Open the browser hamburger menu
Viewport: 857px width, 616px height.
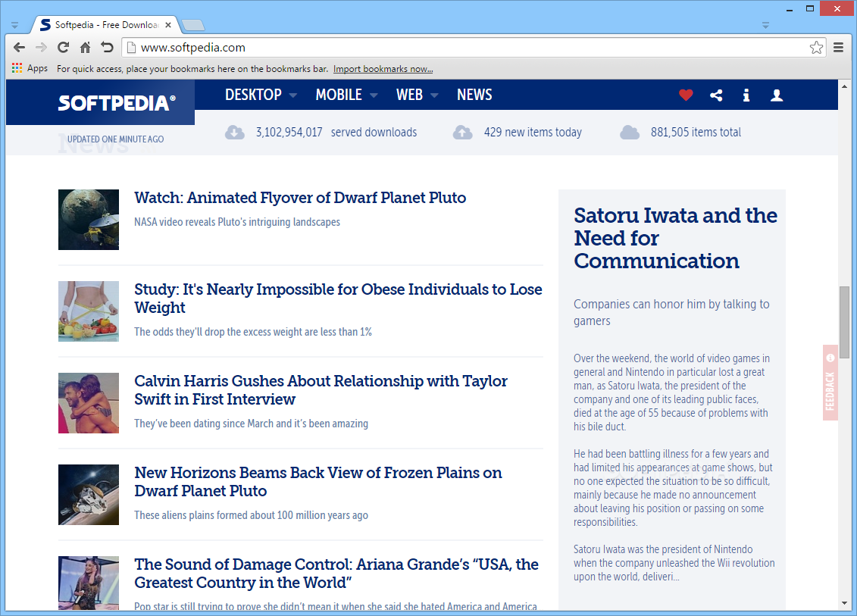tap(838, 48)
